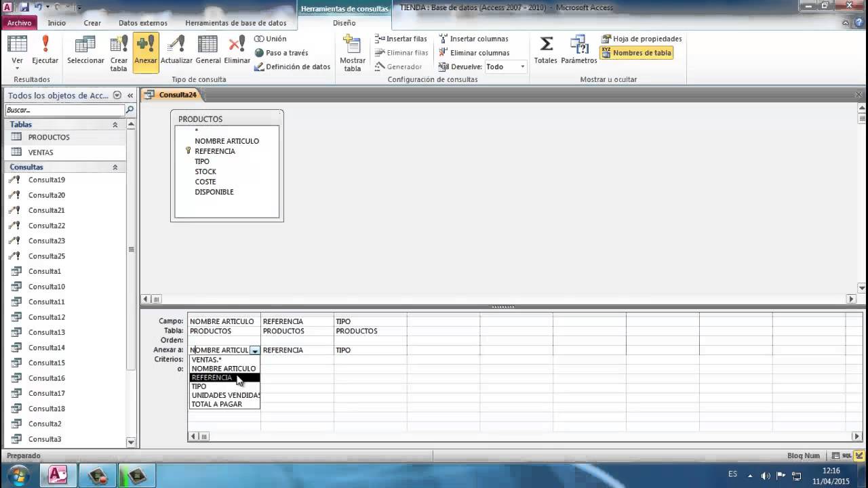Image resolution: width=868 pixels, height=488 pixels.
Task: Open the Archivo tab
Action: click(19, 22)
